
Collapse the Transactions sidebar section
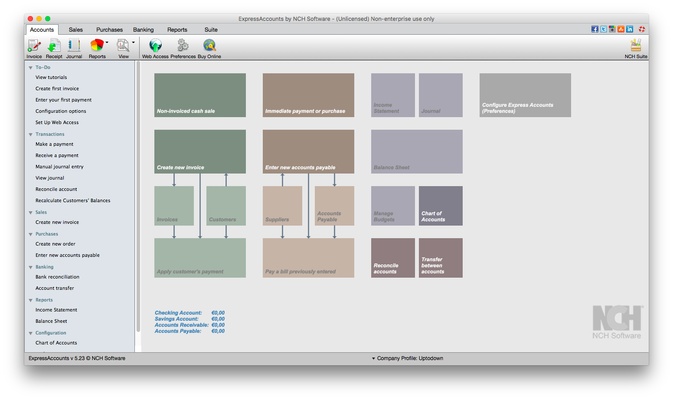[x=30, y=134]
